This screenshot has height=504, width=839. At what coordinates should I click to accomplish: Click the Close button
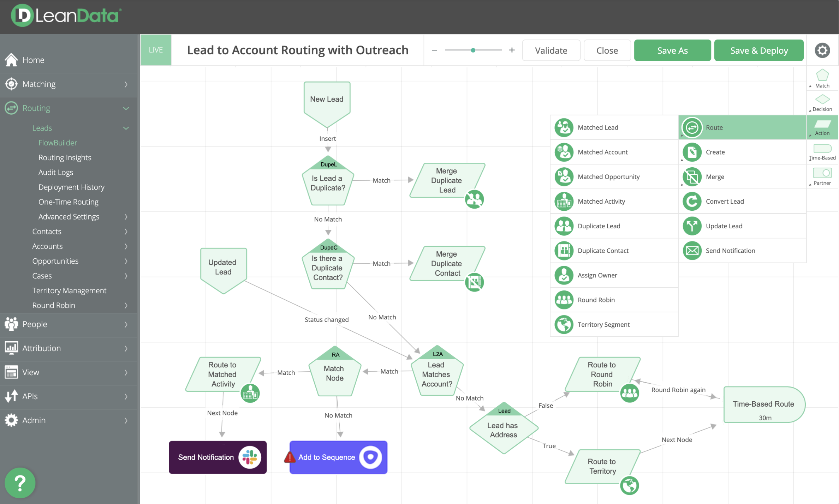pyautogui.click(x=607, y=50)
